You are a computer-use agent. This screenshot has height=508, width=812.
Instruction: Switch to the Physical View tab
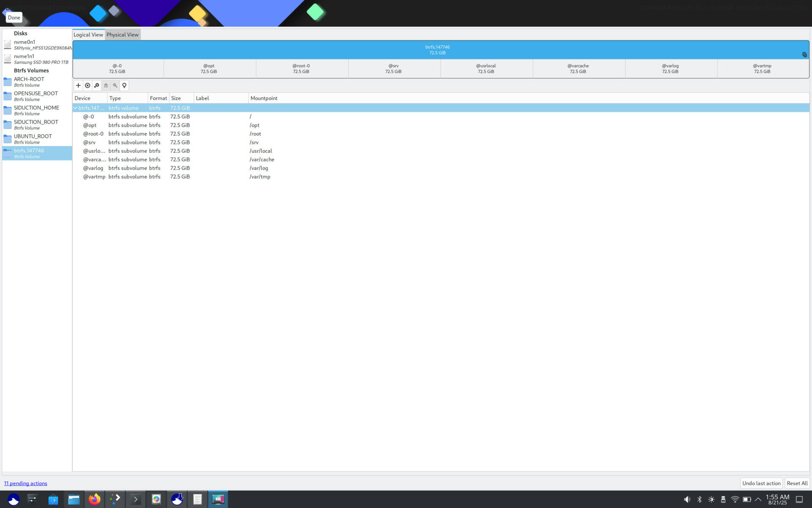122,35
